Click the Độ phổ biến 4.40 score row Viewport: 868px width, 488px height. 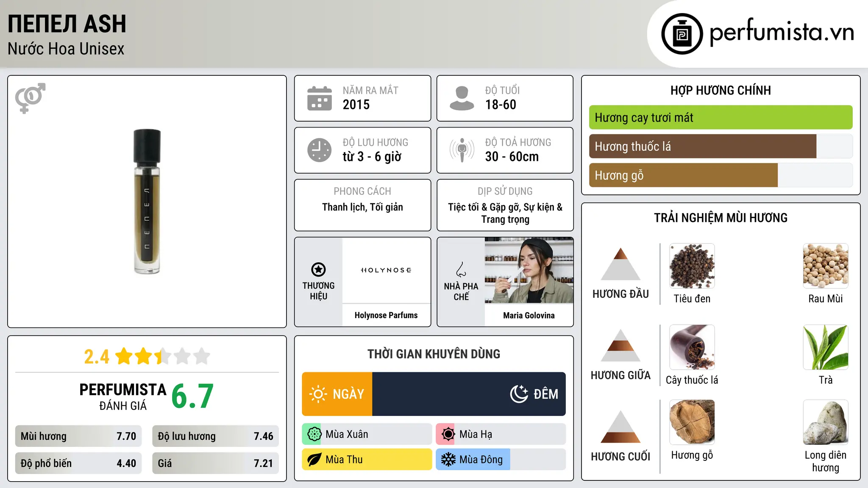tap(78, 463)
